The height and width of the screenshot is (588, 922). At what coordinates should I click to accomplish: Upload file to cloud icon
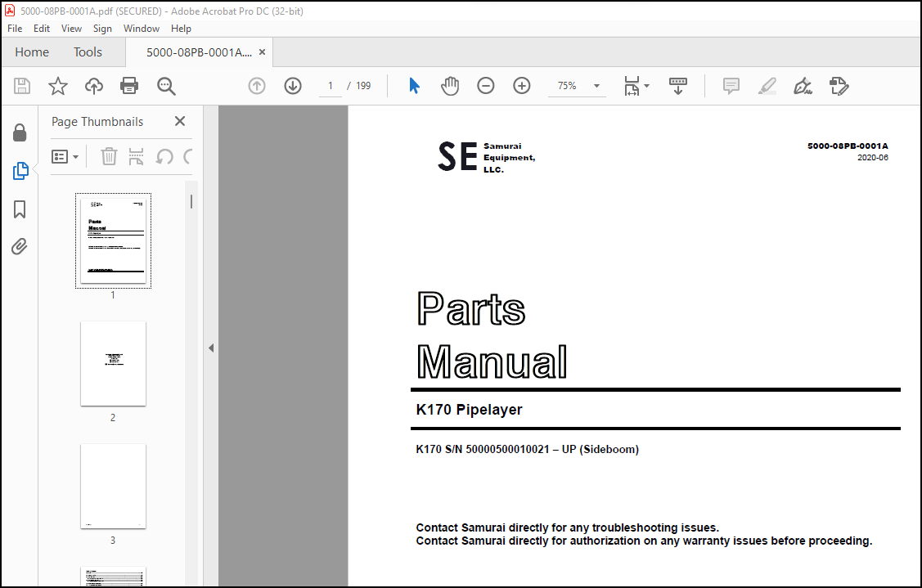click(x=93, y=86)
